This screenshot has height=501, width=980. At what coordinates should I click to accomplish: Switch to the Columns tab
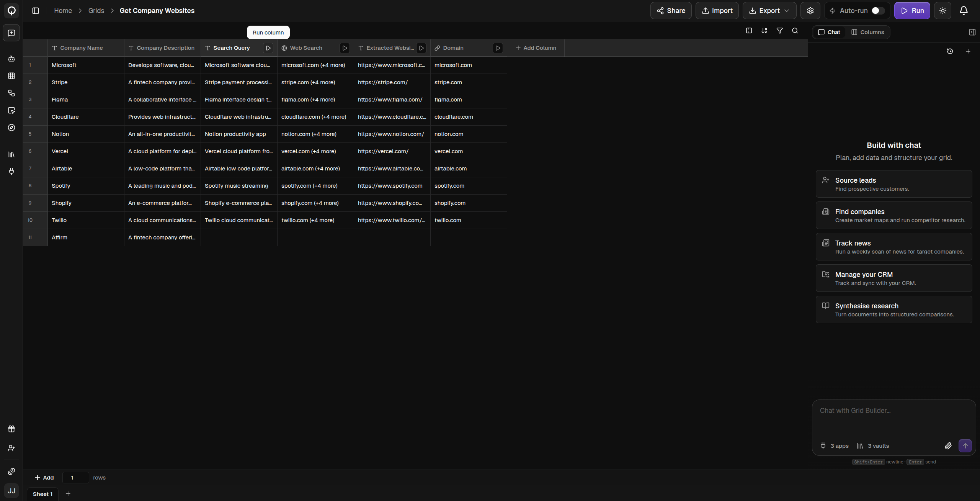pos(868,32)
